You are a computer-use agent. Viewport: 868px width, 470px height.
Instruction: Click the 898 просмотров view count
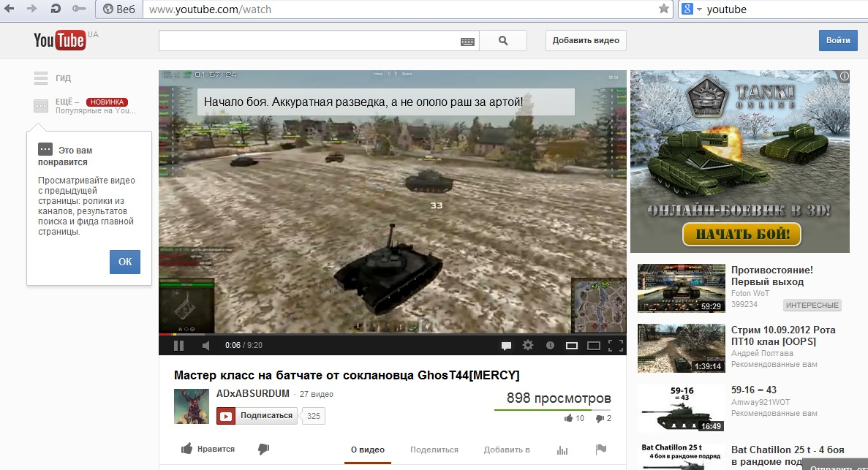click(559, 398)
